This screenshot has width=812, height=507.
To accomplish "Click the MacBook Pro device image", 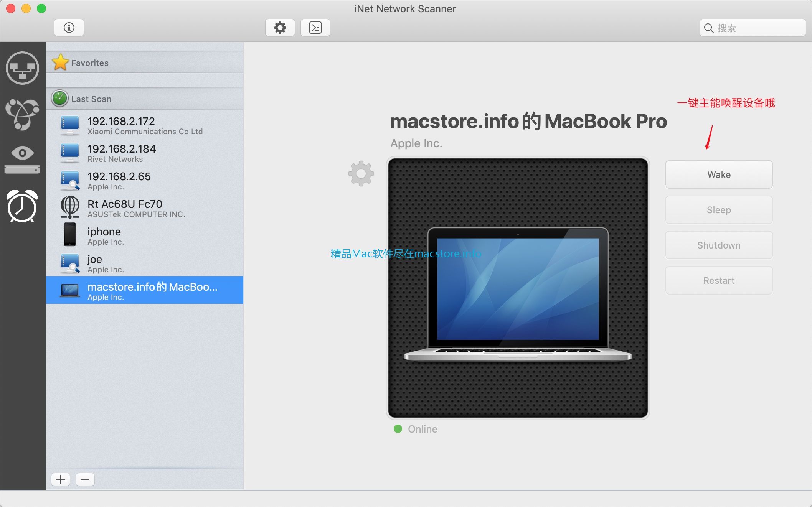I will pos(518,288).
